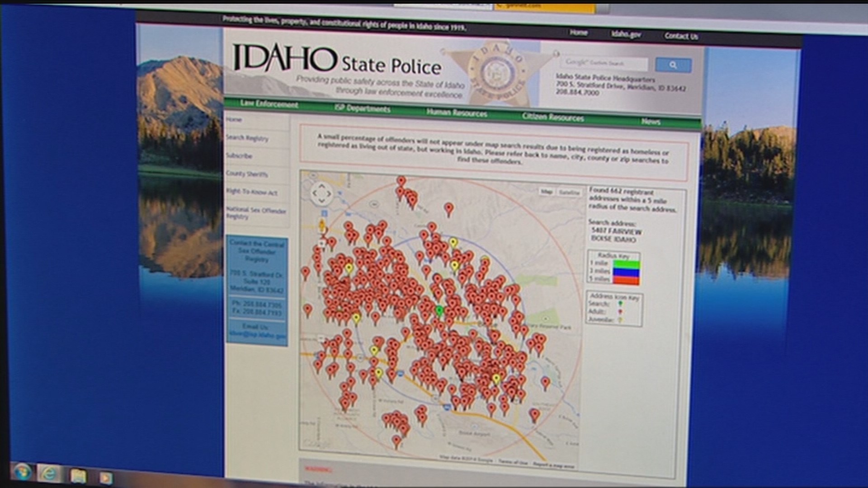
Task: Pan the map down with the arrow control
Action: [321, 201]
